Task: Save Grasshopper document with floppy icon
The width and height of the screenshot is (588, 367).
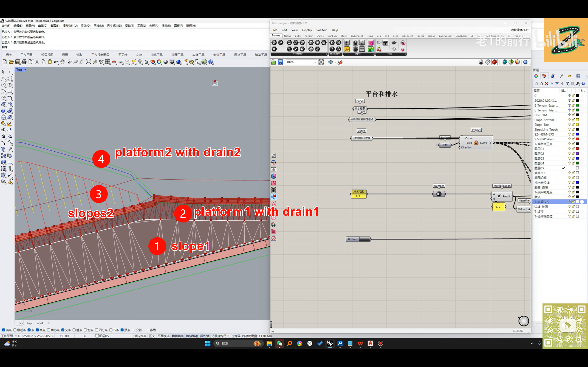Action: [280, 62]
